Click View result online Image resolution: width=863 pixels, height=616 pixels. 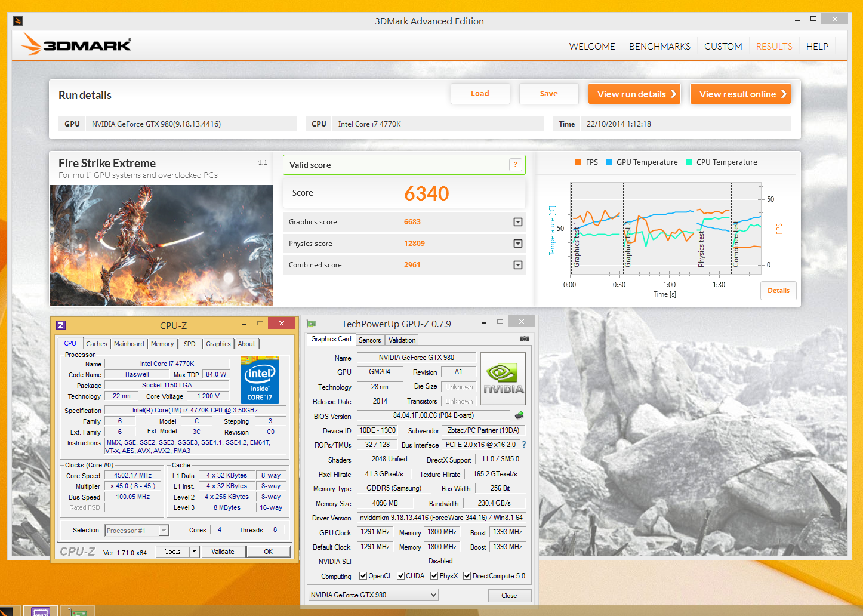[740, 94]
